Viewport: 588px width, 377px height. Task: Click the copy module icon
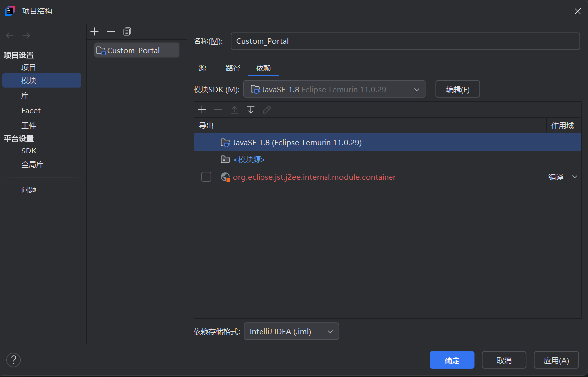pos(127,31)
